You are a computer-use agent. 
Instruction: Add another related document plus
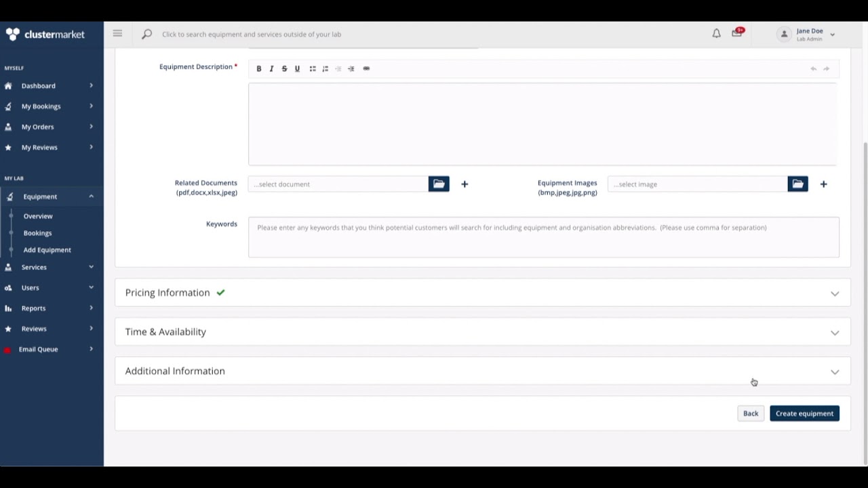pos(465,184)
